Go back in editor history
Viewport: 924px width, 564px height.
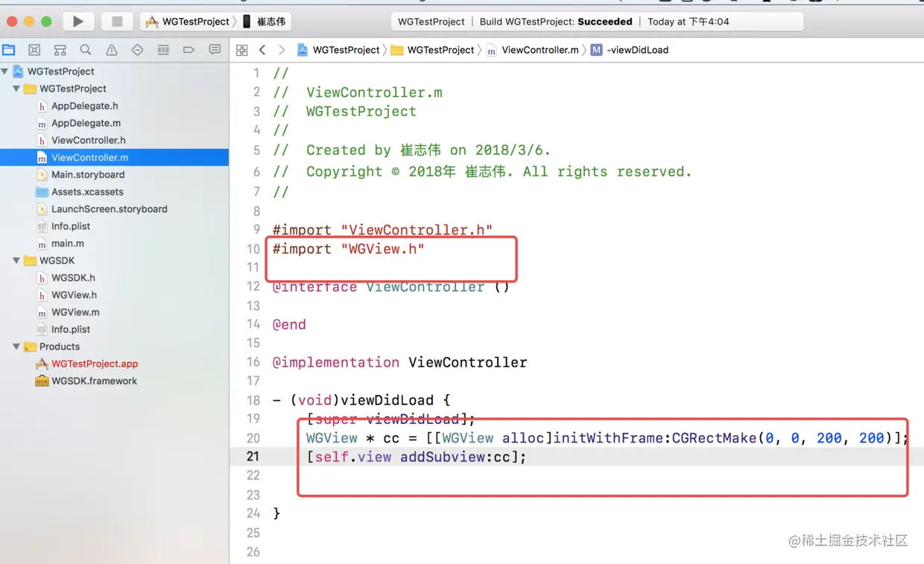(262, 50)
